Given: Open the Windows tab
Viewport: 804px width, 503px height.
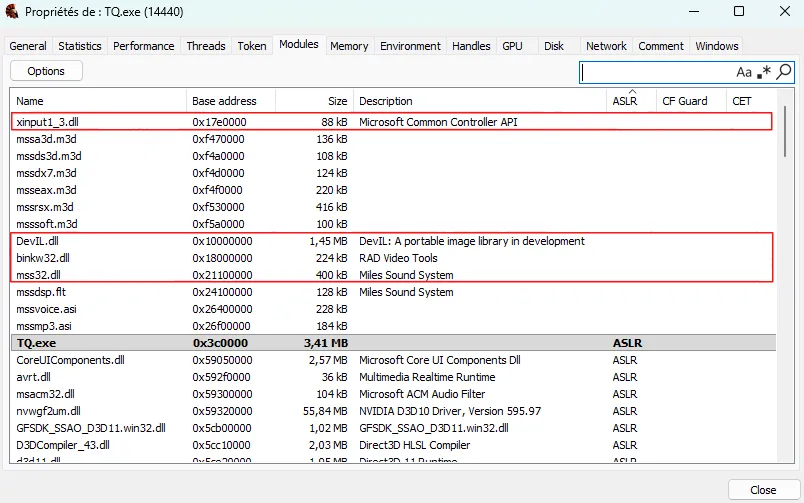Looking at the screenshot, I should tap(717, 46).
